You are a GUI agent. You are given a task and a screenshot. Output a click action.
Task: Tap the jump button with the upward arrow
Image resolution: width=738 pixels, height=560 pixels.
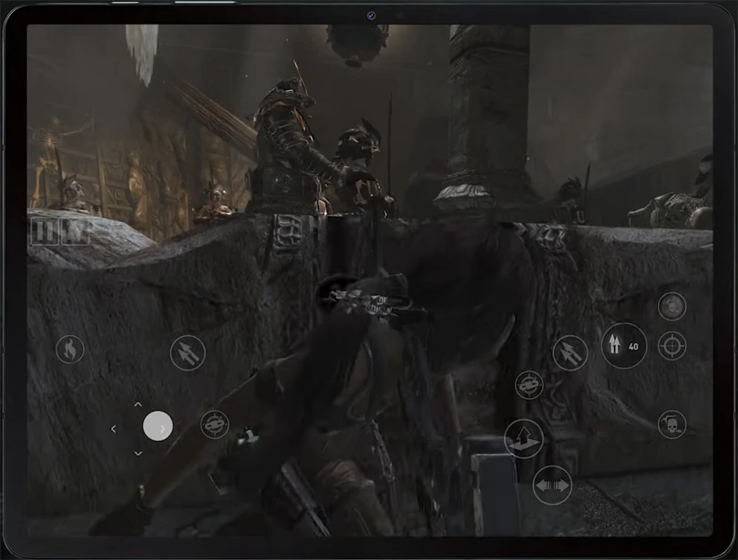pos(524,439)
